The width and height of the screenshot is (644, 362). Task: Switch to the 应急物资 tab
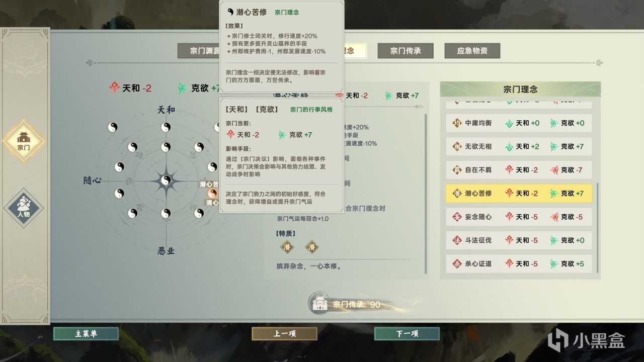click(x=472, y=51)
